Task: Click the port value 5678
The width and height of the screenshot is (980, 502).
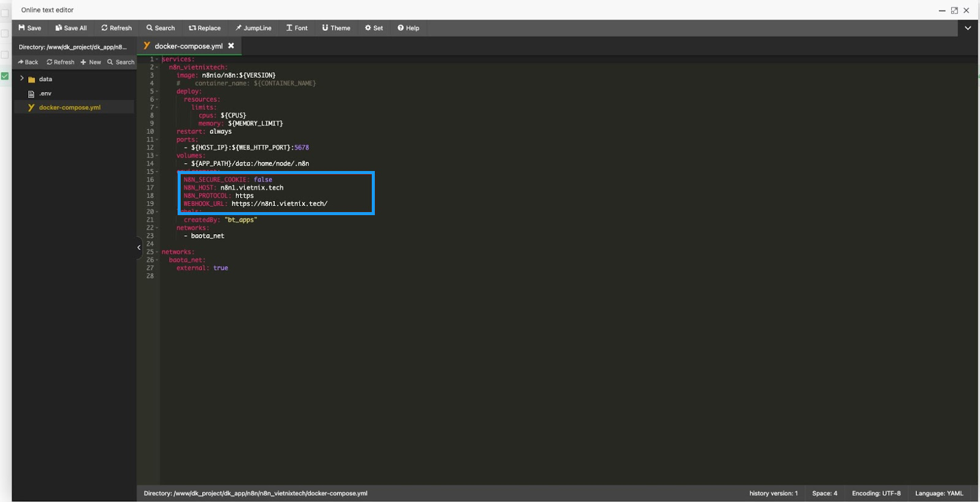Action: pyautogui.click(x=301, y=148)
